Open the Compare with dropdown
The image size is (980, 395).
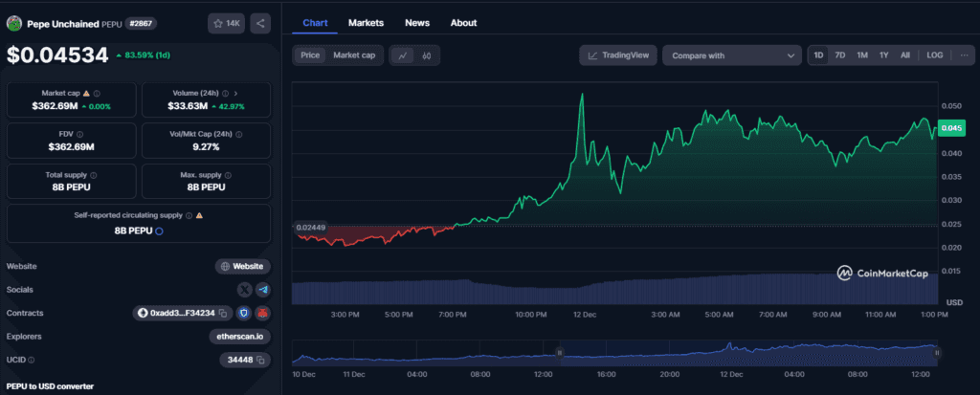click(x=732, y=55)
